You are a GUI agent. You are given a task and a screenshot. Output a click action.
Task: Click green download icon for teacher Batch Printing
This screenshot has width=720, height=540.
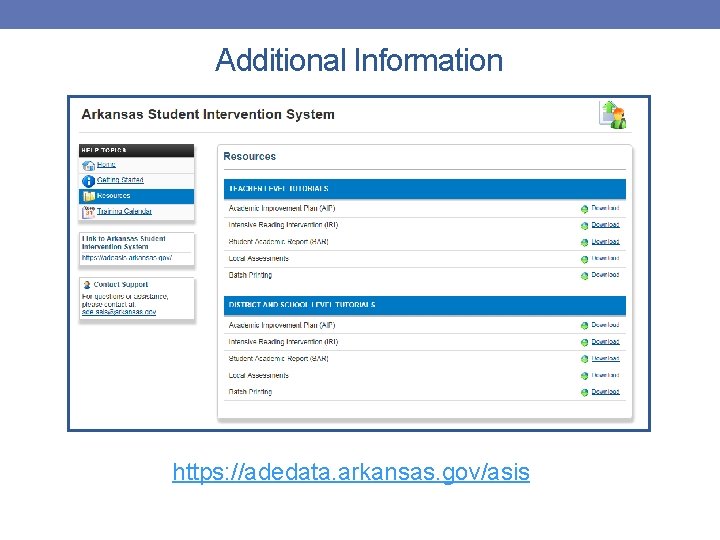(585, 276)
